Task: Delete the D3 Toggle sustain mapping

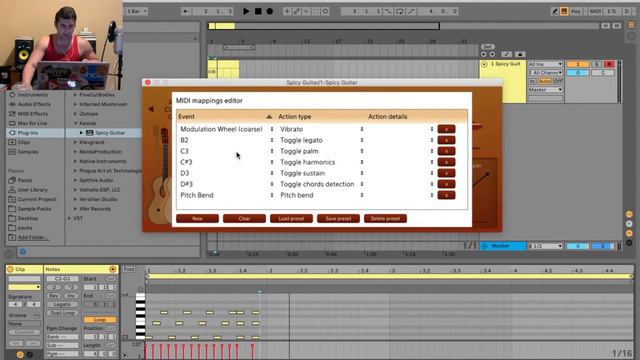Action: point(446,173)
